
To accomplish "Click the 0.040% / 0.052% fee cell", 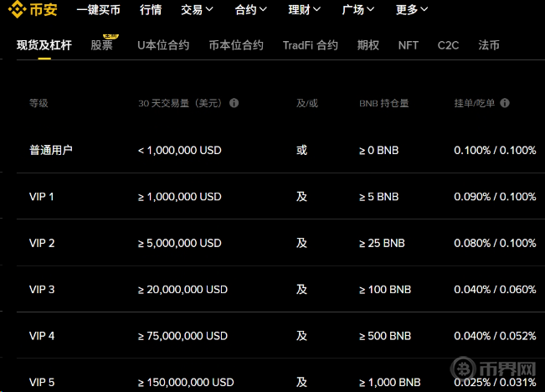I will 495,336.
